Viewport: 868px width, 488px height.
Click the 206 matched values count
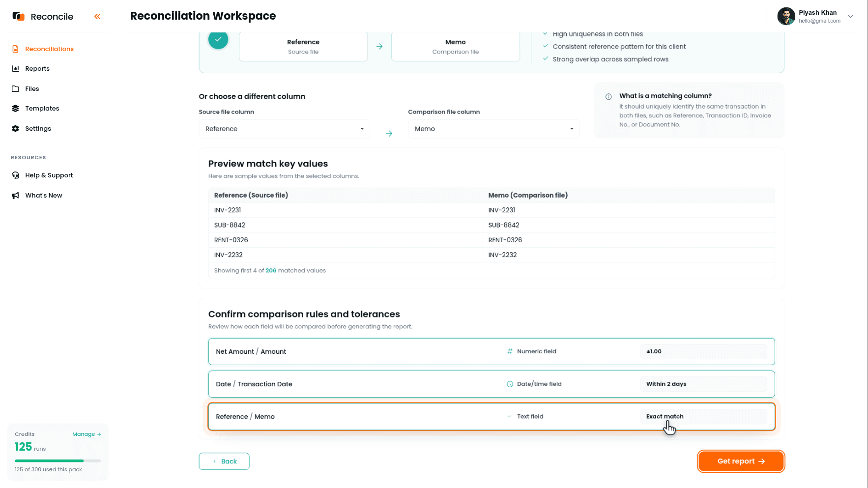click(271, 271)
